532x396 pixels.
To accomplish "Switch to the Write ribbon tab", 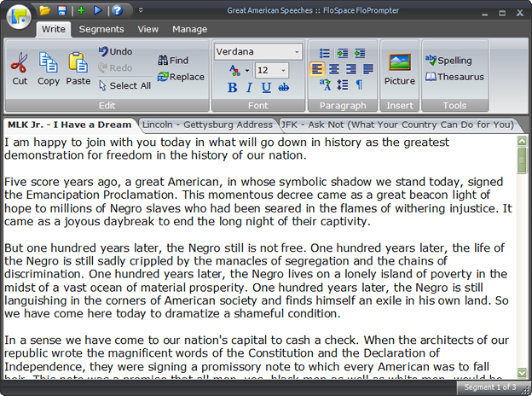I will coord(53,29).
